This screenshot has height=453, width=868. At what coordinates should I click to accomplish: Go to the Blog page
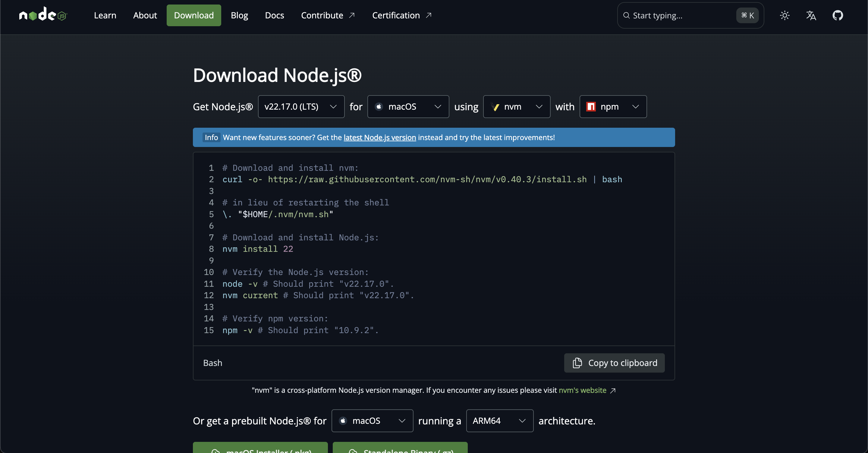pyautogui.click(x=239, y=15)
